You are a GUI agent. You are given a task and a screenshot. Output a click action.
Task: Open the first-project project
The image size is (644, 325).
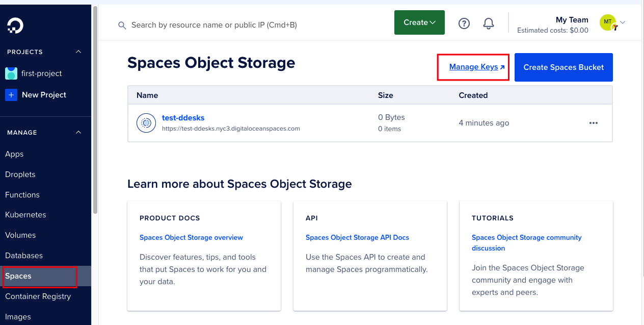(x=42, y=73)
